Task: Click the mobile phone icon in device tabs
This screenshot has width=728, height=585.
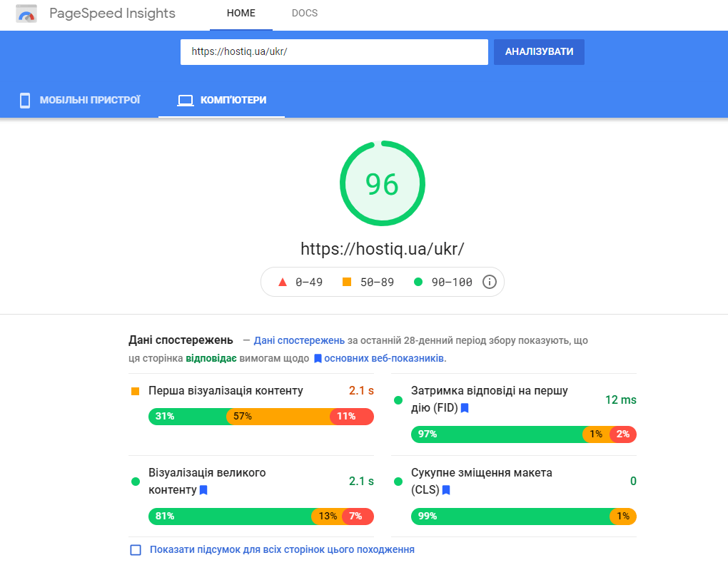Action: 25,100
